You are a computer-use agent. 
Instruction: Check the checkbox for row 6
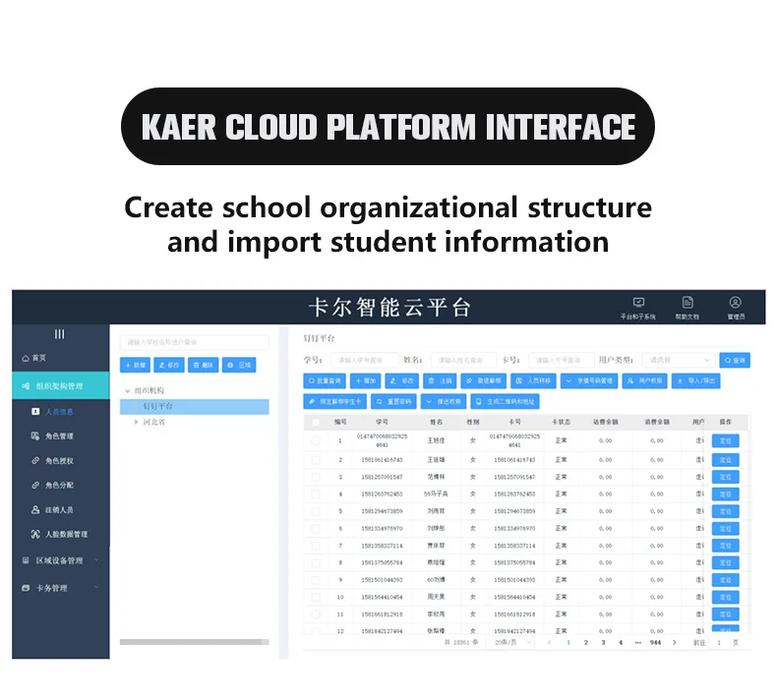click(x=316, y=529)
